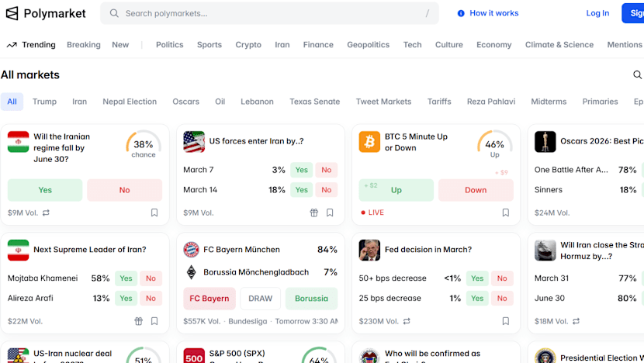Select Yes for 25 bps decrease
644x363 pixels.
point(476,299)
